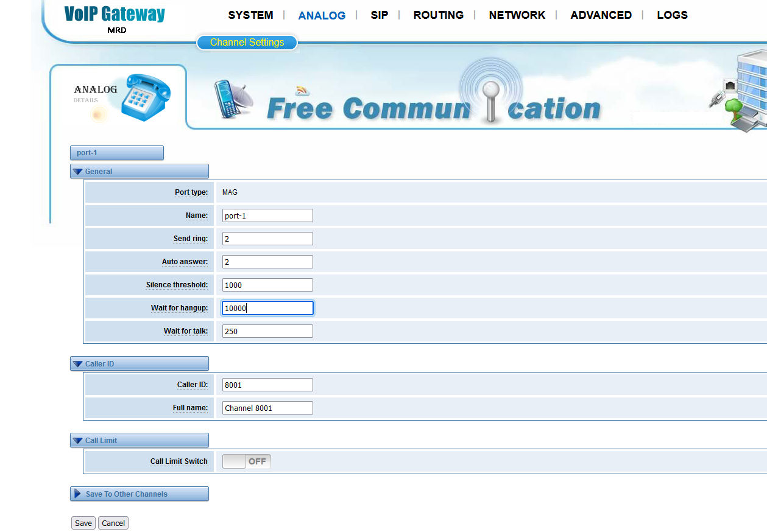Click the Cancel button
This screenshot has height=532, width=767.
point(113,523)
